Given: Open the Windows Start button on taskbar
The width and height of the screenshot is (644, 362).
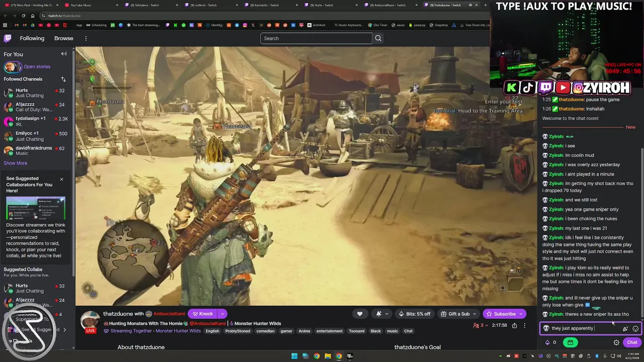Looking at the screenshot, I should tap(294, 356).
